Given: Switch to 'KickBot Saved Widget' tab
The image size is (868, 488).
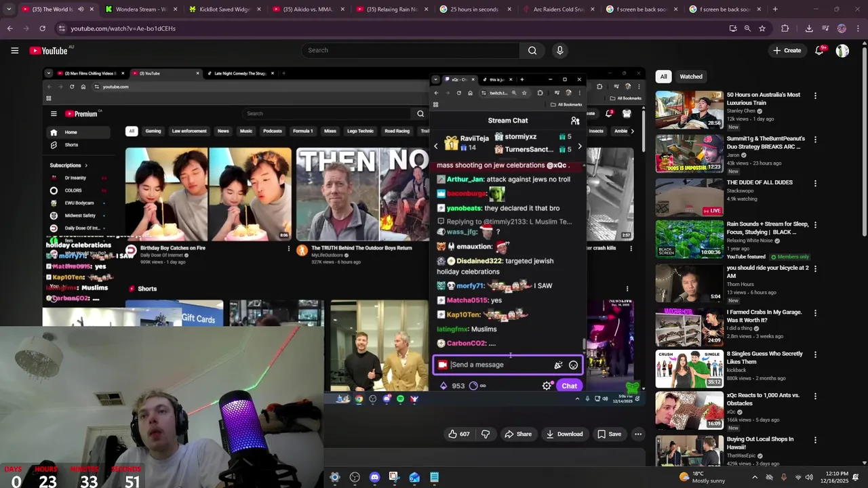Looking at the screenshot, I should point(224,9).
